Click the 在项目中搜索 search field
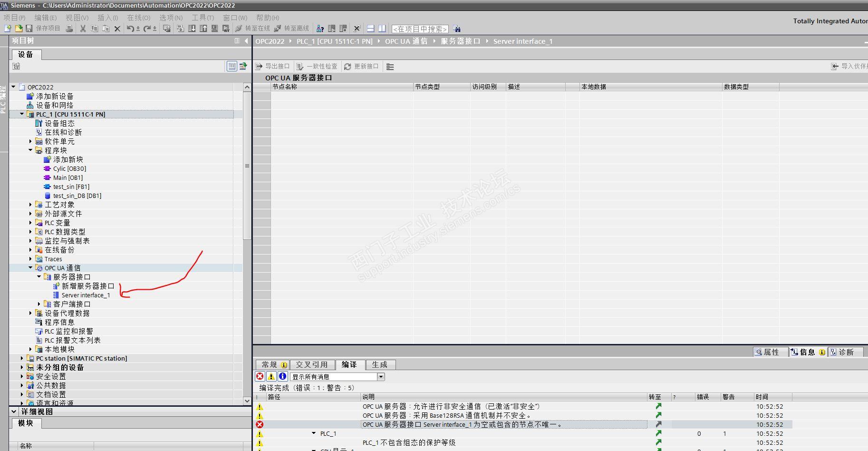 click(x=420, y=29)
